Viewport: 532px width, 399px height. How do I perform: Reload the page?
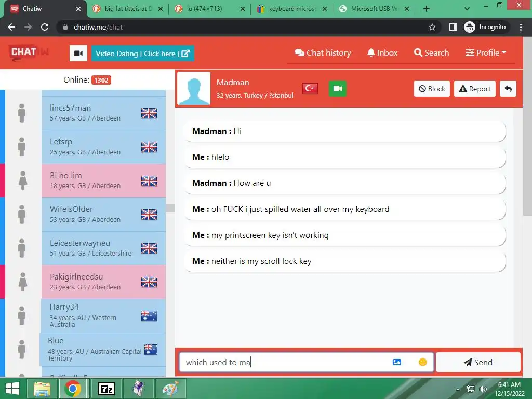(45, 27)
